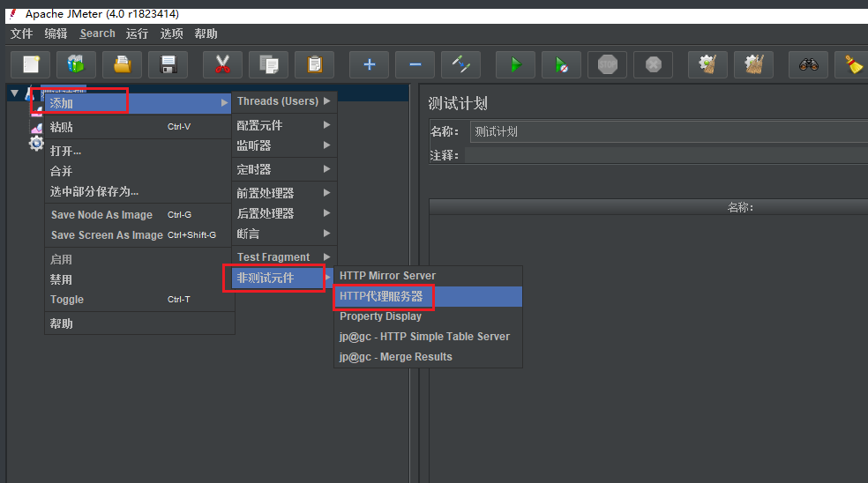
Task: Choose Save Node As Image
Action: 139,215
